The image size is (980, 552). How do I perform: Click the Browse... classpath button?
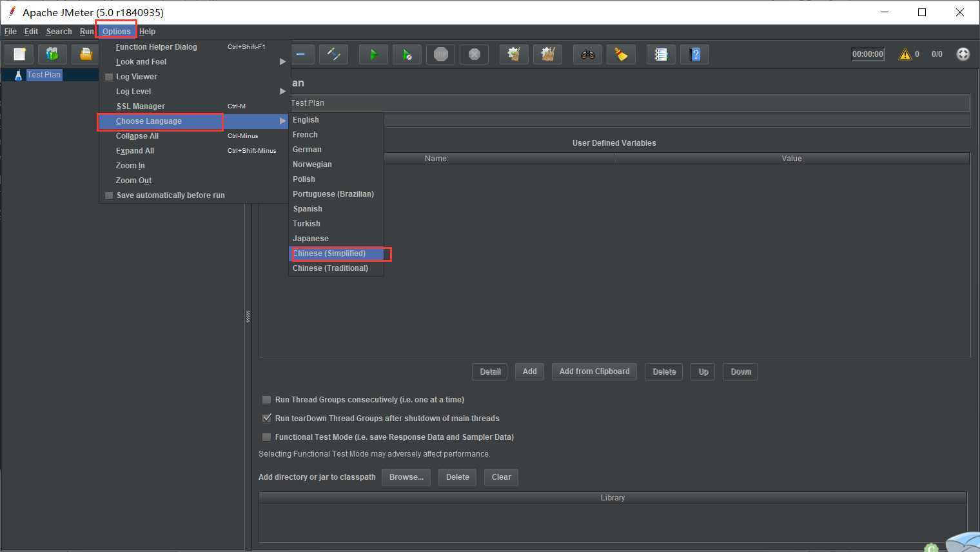(406, 477)
